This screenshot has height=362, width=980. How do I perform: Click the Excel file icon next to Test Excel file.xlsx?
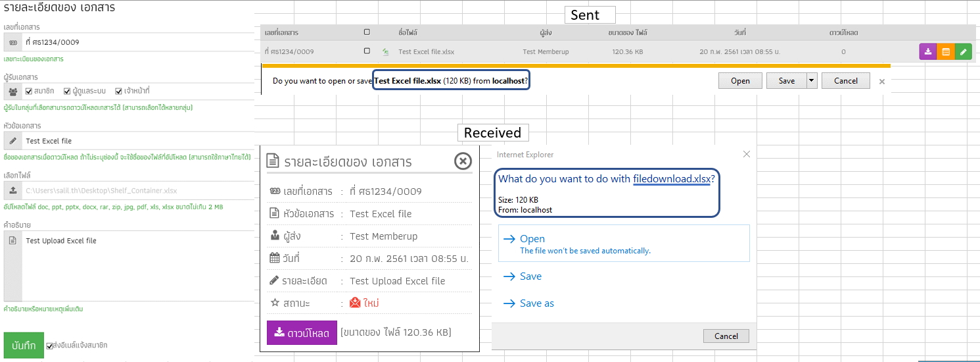pyautogui.click(x=386, y=51)
